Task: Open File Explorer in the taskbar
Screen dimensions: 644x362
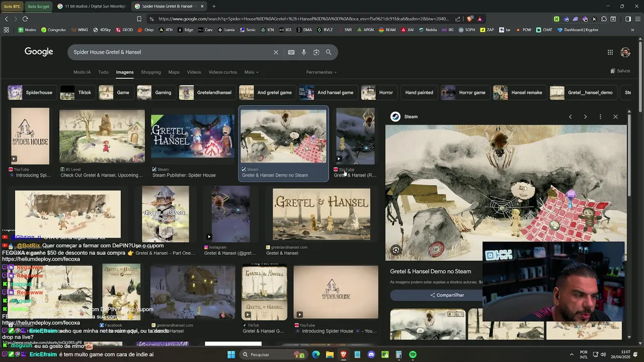Action: coord(330,354)
